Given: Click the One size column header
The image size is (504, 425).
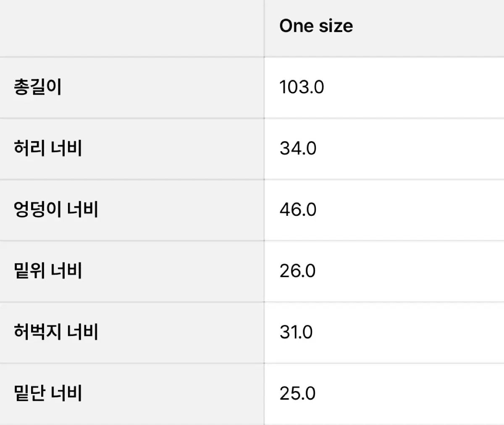Looking at the screenshot, I should click(x=316, y=26).
